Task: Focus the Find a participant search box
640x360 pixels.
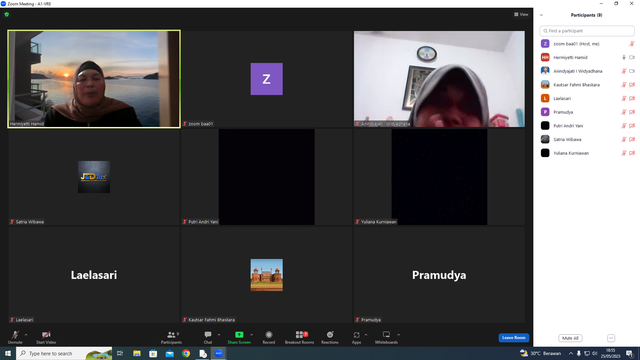Action: pyautogui.click(x=587, y=31)
